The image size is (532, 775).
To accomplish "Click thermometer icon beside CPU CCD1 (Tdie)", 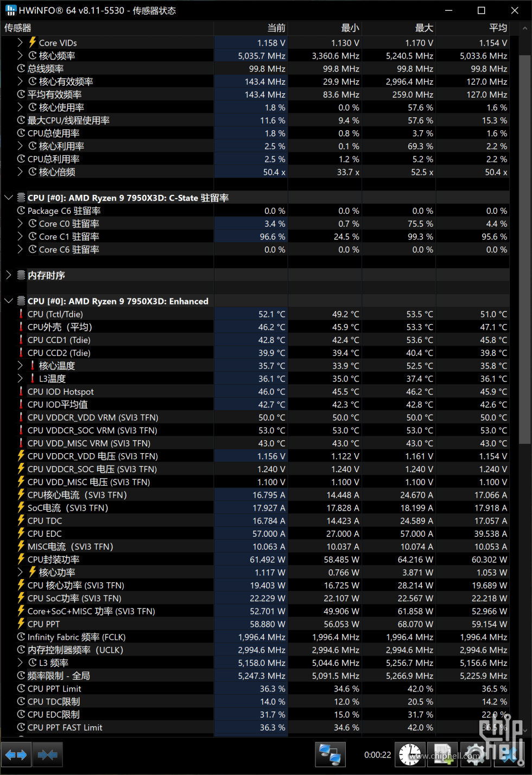I will tap(21, 340).
